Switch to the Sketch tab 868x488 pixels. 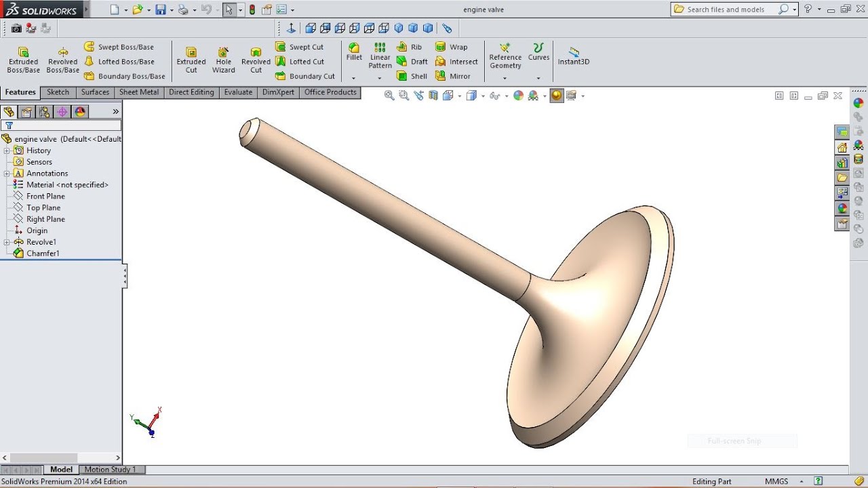tap(58, 92)
